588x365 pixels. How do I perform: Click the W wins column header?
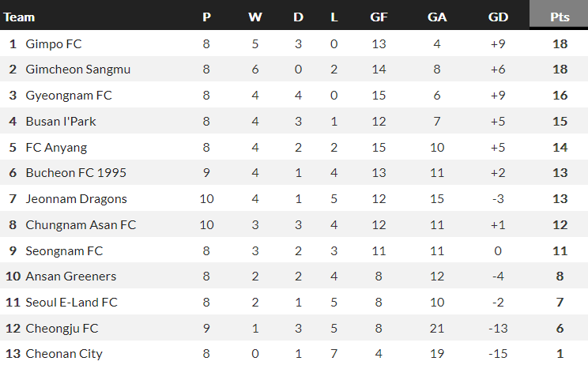pyautogui.click(x=254, y=17)
